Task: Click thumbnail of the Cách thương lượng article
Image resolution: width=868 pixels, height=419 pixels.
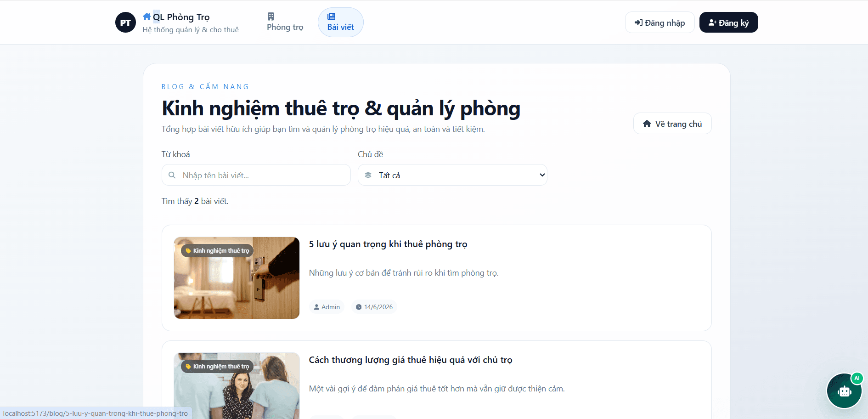Action: pyautogui.click(x=237, y=386)
